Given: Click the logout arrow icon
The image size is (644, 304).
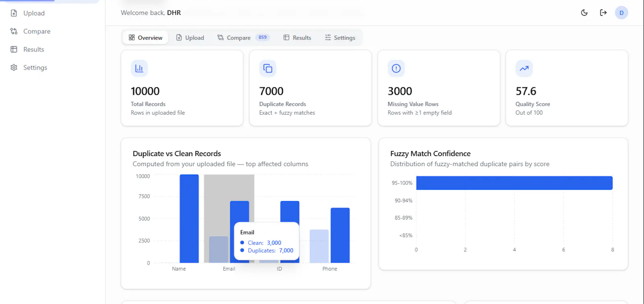Looking at the screenshot, I should point(603,13).
